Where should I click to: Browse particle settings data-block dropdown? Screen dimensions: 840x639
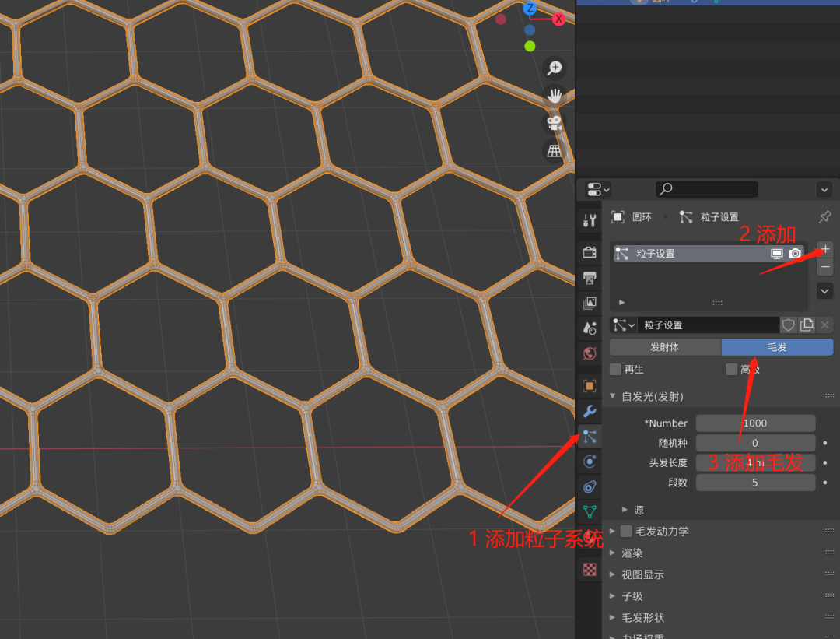624,325
